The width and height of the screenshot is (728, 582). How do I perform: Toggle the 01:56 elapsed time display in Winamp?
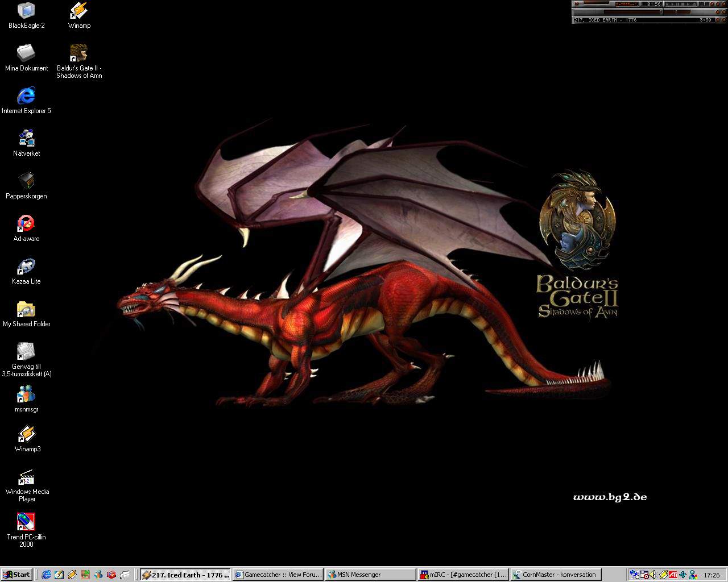coord(655,4)
